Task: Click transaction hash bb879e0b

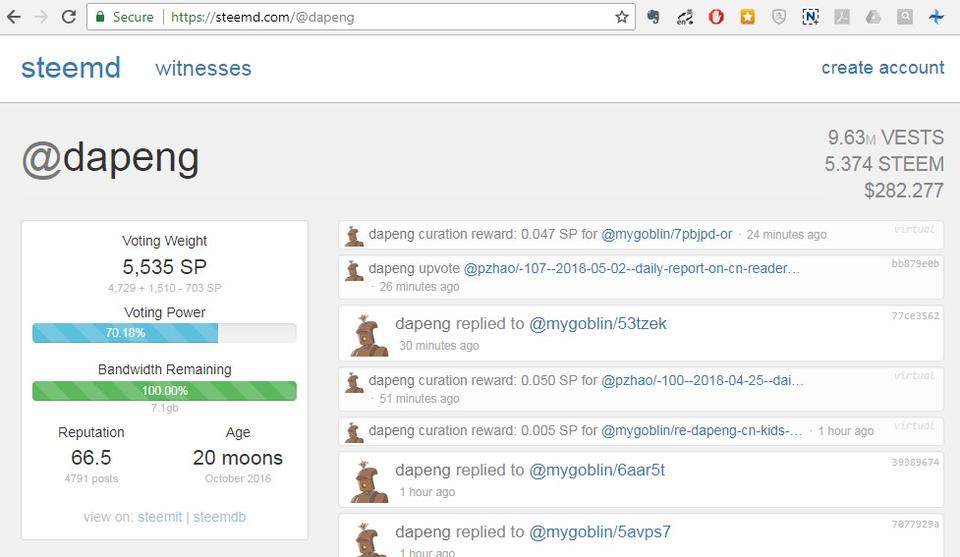Action: [x=915, y=264]
